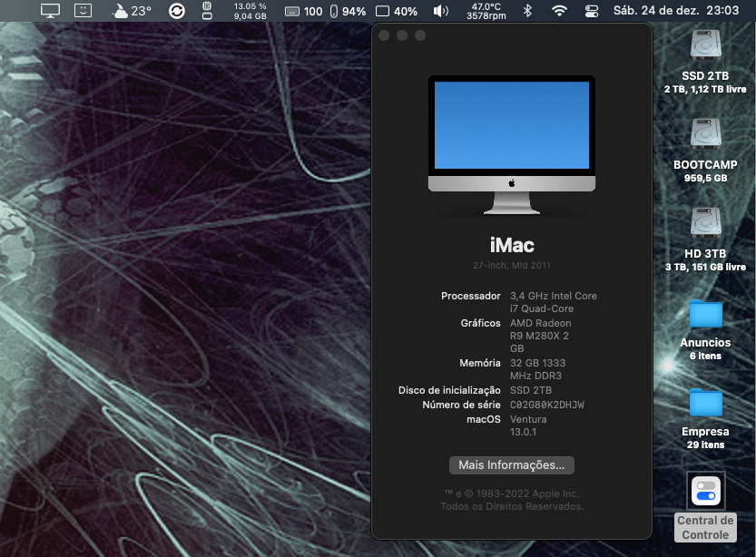Click the Gráficos label

480,323
